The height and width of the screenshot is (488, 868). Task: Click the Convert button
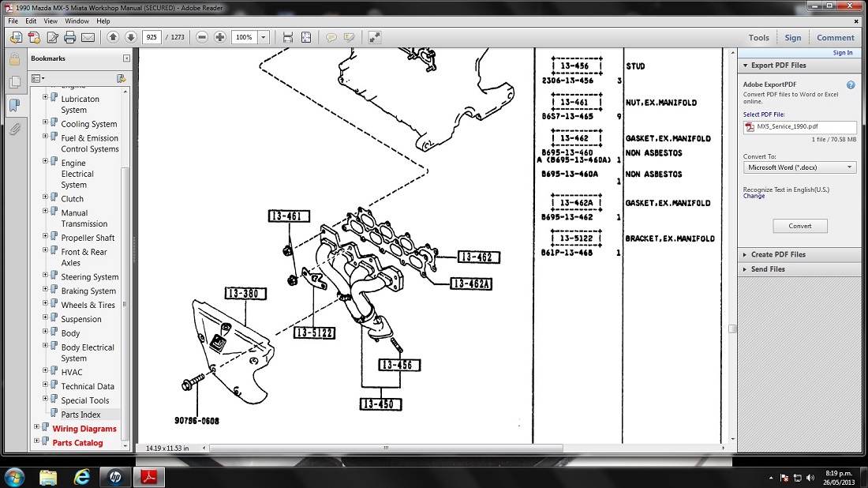click(x=800, y=226)
